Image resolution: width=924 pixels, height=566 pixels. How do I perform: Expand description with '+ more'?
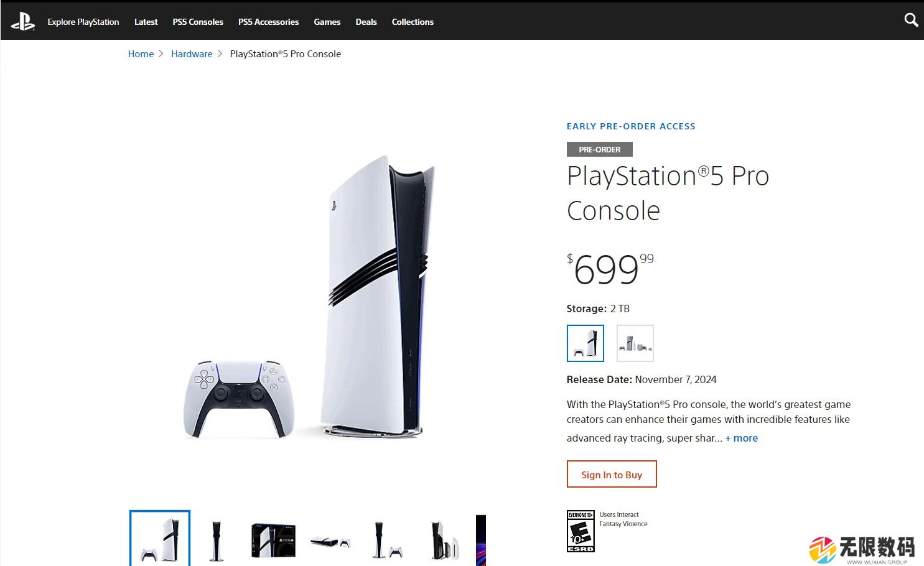click(742, 438)
